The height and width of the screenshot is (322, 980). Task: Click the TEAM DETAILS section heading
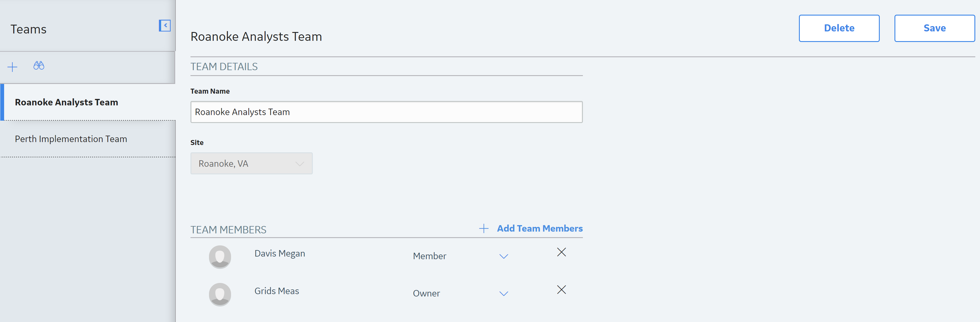click(224, 66)
